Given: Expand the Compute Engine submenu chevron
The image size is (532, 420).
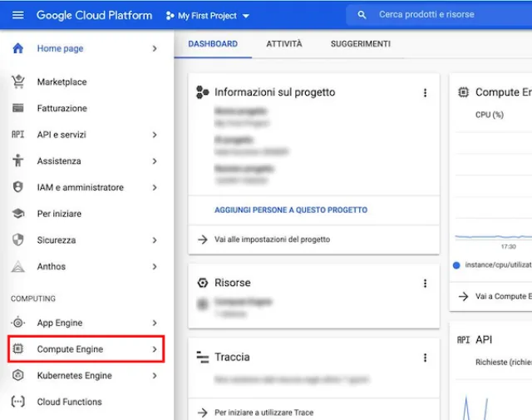Looking at the screenshot, I should (155, 349).
